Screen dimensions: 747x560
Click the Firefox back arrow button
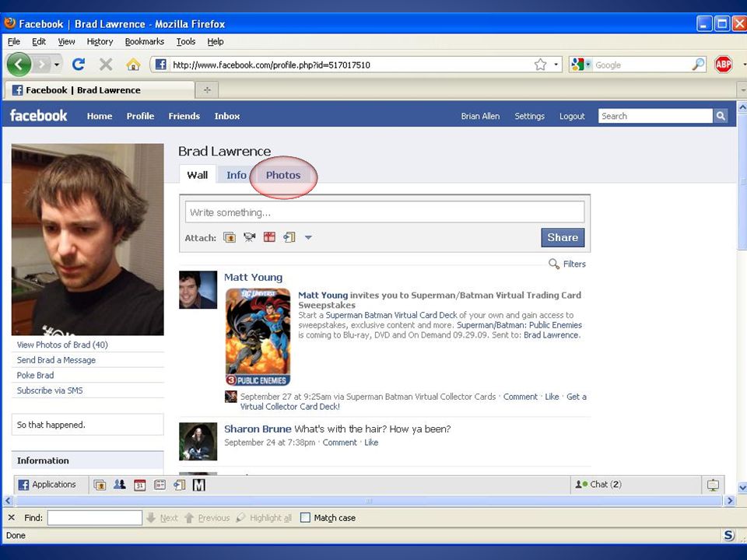click(x=19, y=65)
